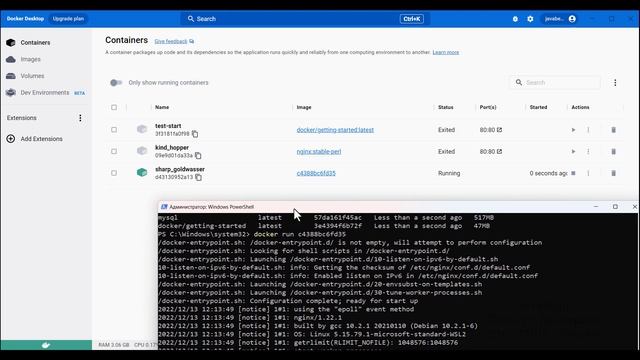Toggle Only show running containers switch

pyautogui.click(x=116, y=82)
